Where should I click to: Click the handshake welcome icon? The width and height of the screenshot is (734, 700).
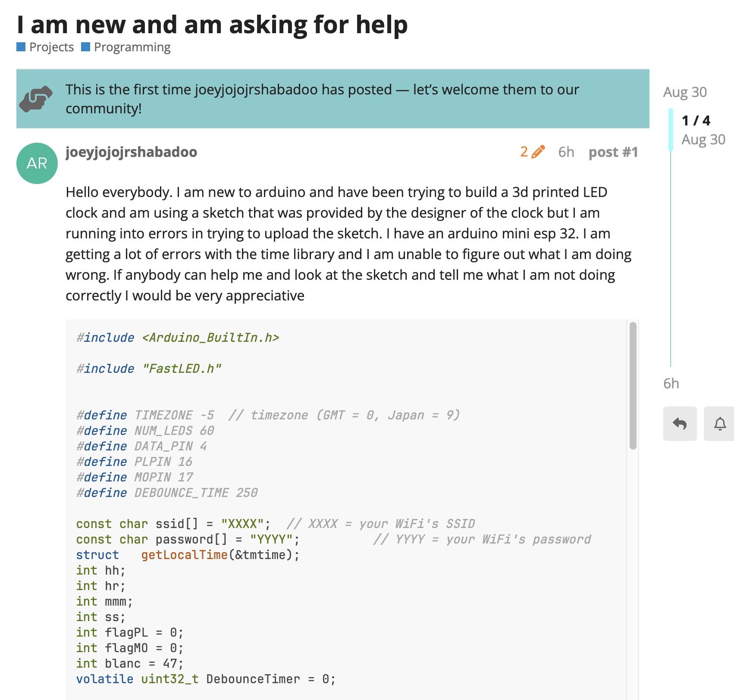[36, 99]
